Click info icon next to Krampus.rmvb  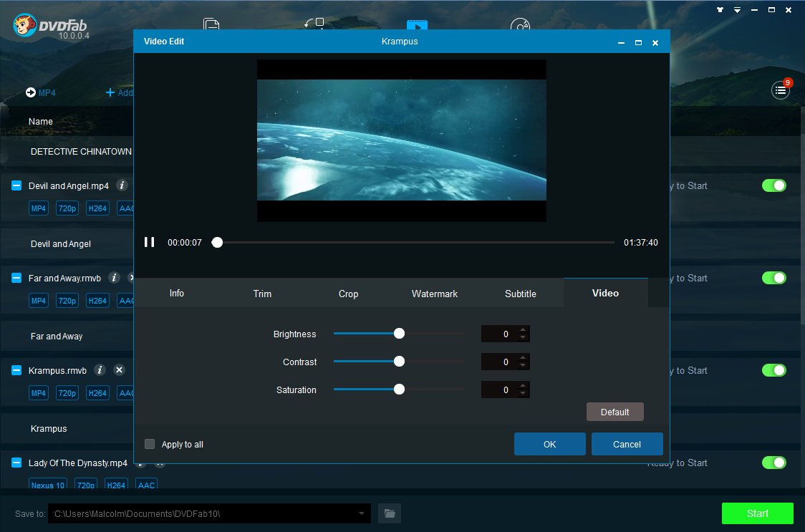[x=100, y=369]
